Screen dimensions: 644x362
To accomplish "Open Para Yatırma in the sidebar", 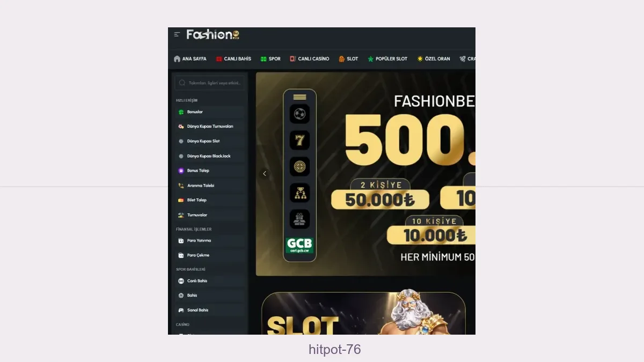I will 210,241.
